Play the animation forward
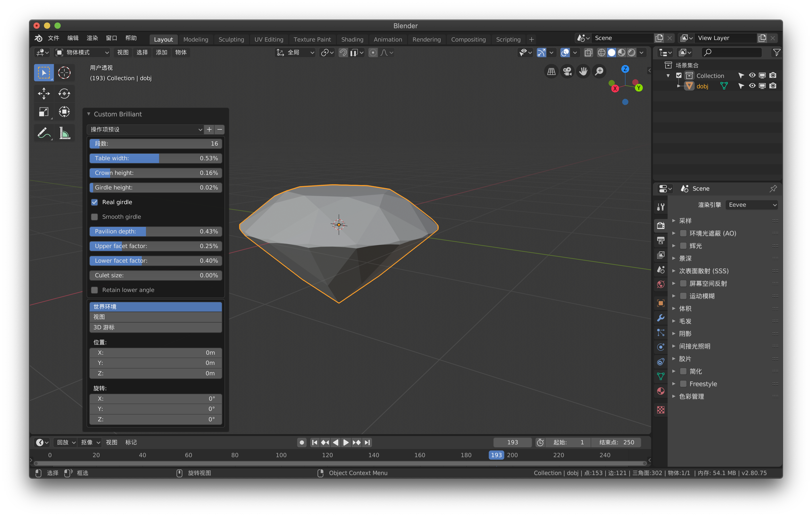This screenshot has height=517, width=812. click(x=346, y=442)
